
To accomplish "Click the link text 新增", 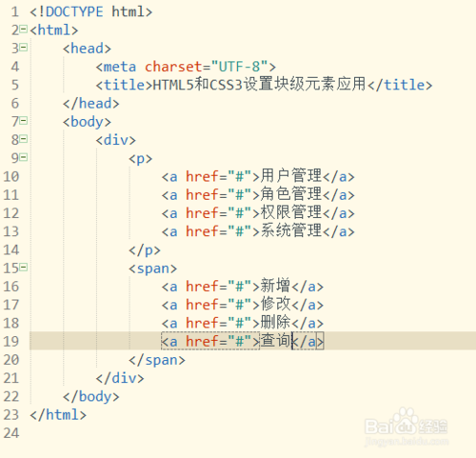I will point(275,286).
